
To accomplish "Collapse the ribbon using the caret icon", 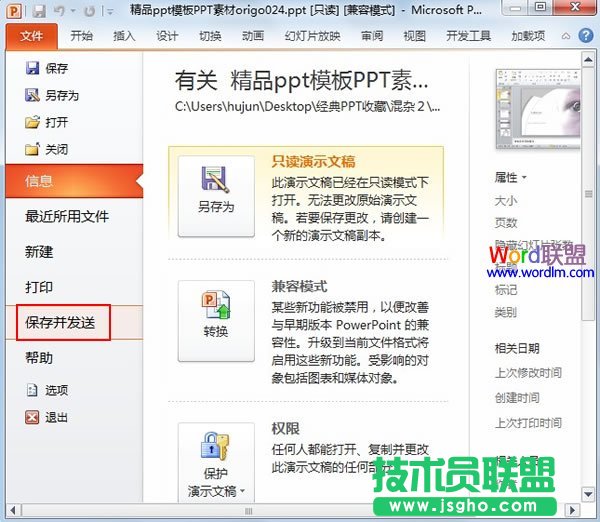I will 566,36.
